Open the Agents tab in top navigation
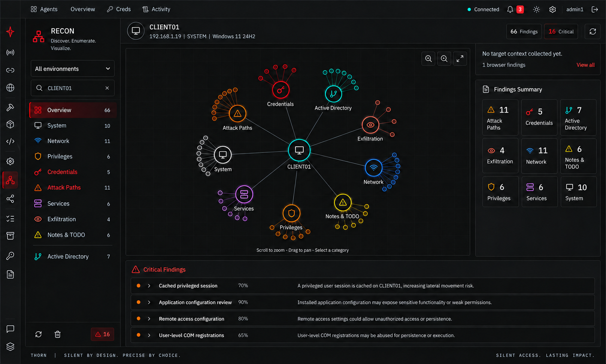606x364 pixels. tap(44, 9)
